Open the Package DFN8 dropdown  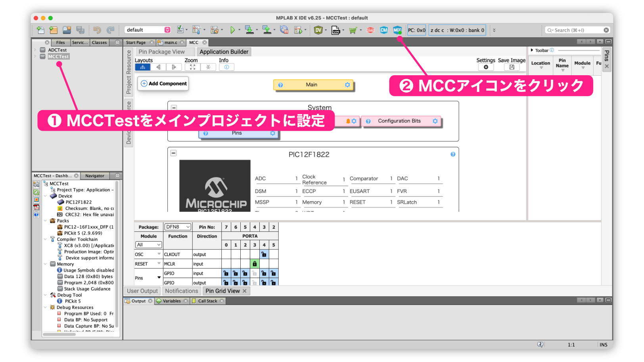(x=178, y=227)
